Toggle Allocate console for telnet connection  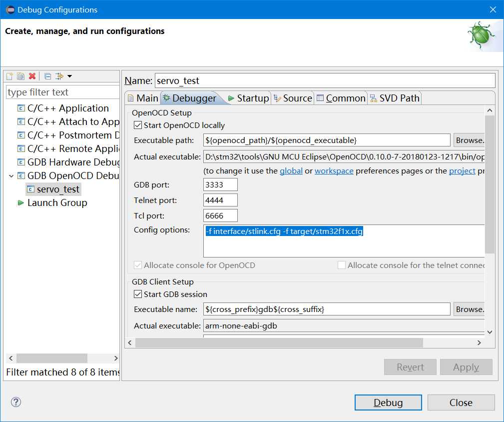tap(341, 265)
